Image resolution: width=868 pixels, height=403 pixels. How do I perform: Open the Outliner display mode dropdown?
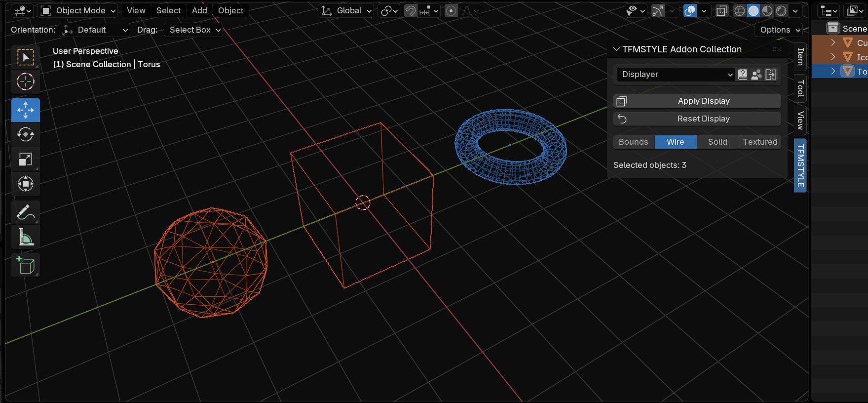coord(829,11)
